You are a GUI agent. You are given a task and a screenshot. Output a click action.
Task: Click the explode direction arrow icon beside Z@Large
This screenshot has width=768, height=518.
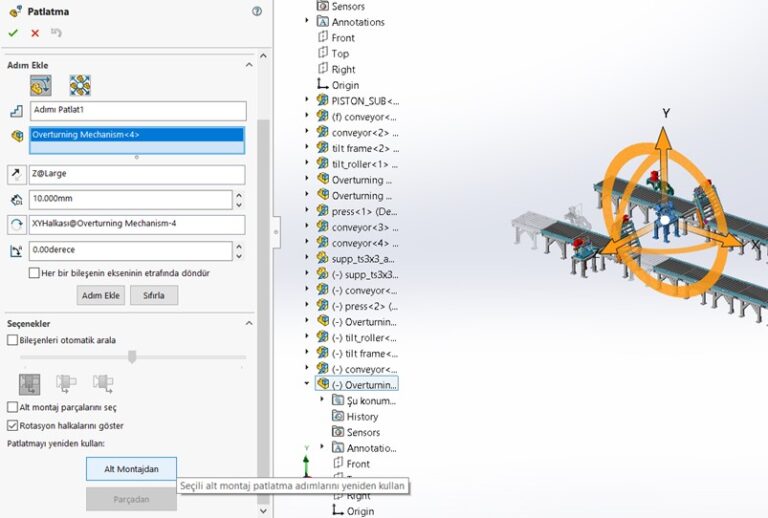point(16,174)
